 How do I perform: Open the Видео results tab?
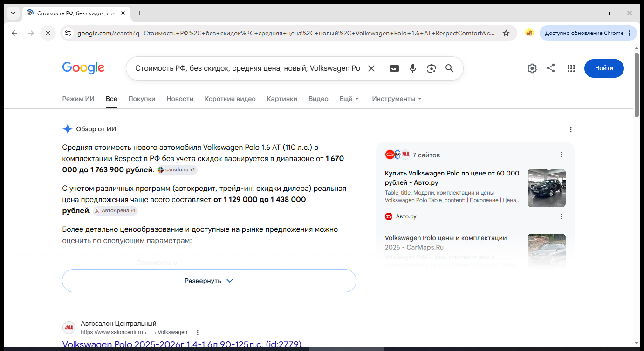318,99
